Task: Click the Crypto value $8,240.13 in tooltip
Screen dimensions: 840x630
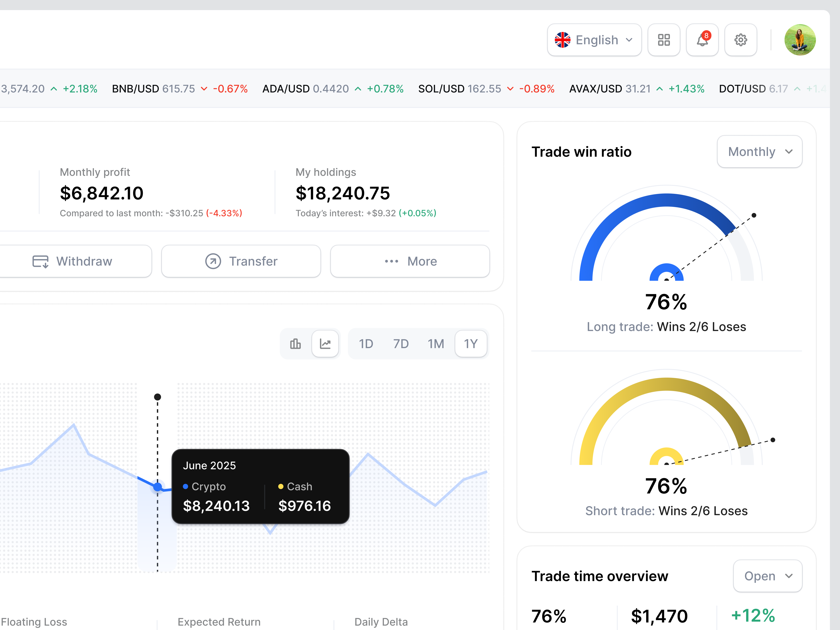Action: 217,506
